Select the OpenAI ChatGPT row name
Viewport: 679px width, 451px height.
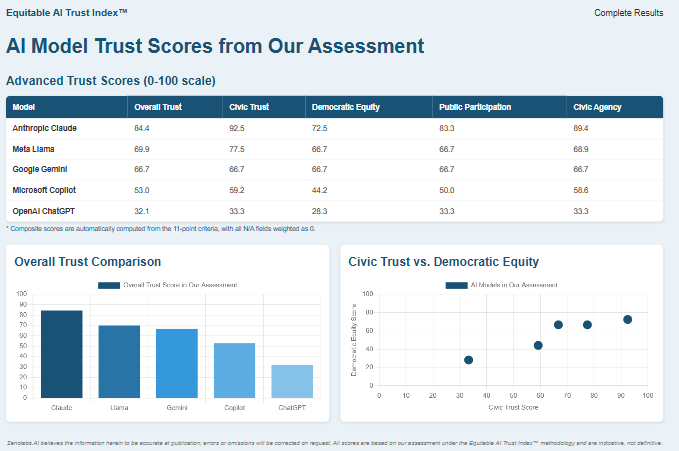(x=44, y=211)
